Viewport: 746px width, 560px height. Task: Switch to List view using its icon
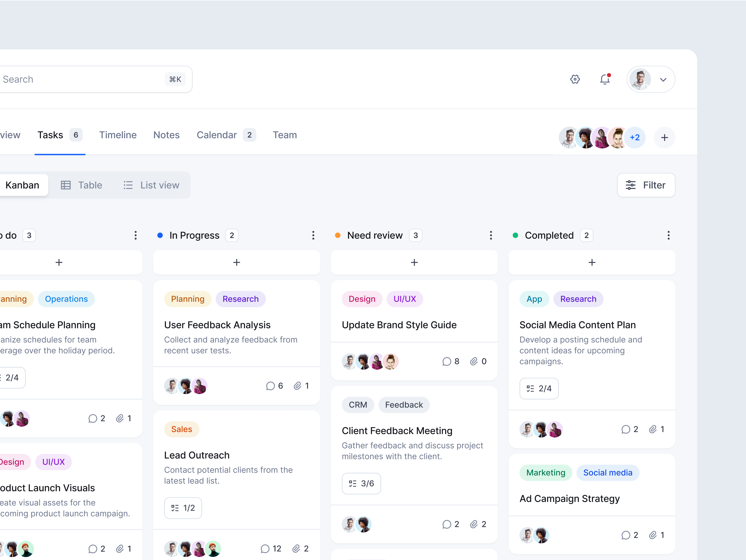(128, 185)
